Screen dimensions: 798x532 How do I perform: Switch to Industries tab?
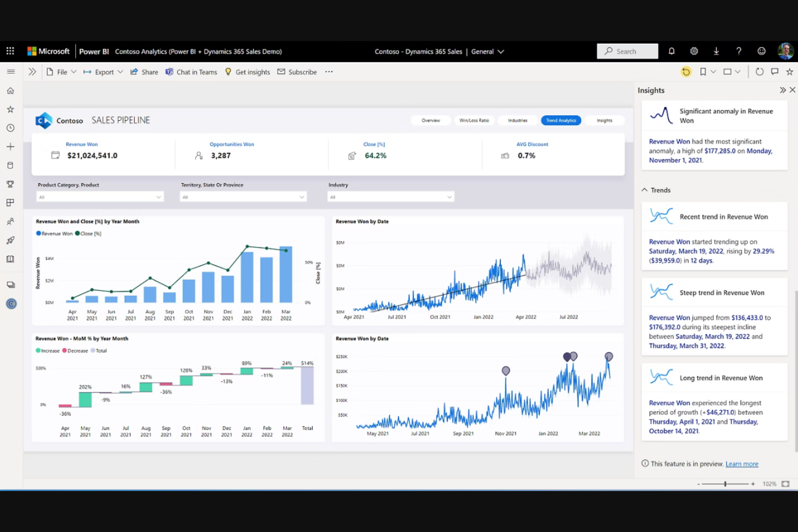[x=518, y=120]
